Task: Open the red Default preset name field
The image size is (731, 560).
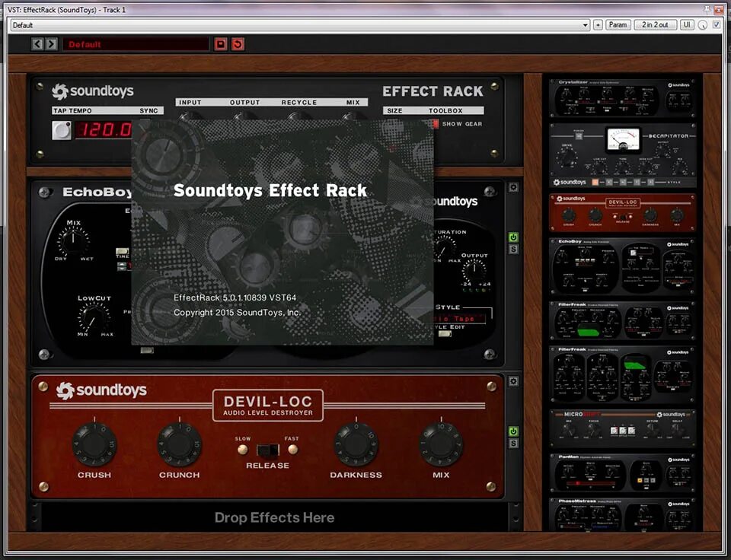Action: tap(136, 44)
